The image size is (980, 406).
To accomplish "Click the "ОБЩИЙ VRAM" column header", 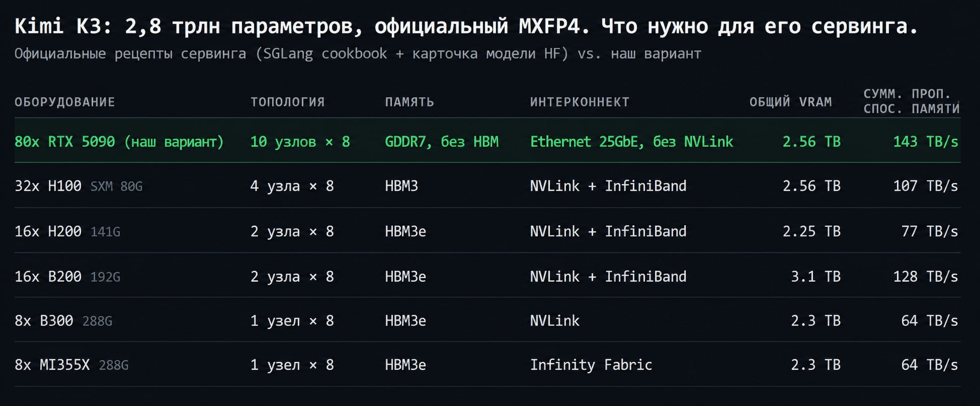I will point(790,102).
